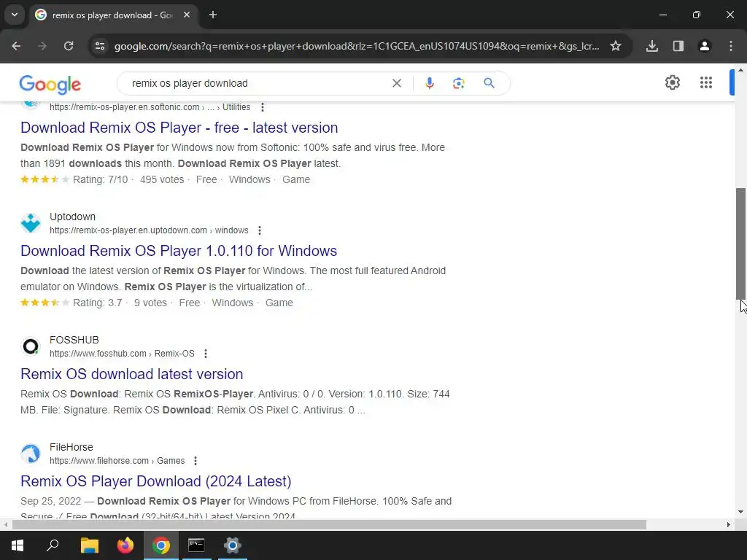The height and width of the screenshot is (560, 747).
Task: Toggle the Chrome side panel
Action: [x=678, y=46]
